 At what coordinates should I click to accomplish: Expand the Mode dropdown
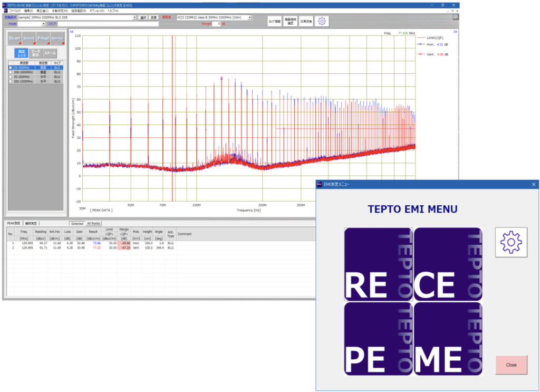[43, 24]
